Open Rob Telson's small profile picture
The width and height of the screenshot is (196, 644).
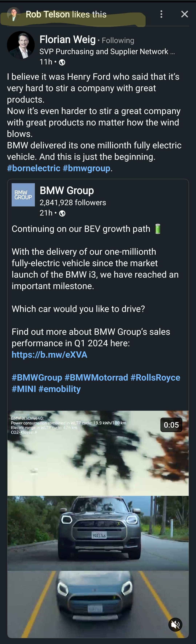click(x=13, y=14)
